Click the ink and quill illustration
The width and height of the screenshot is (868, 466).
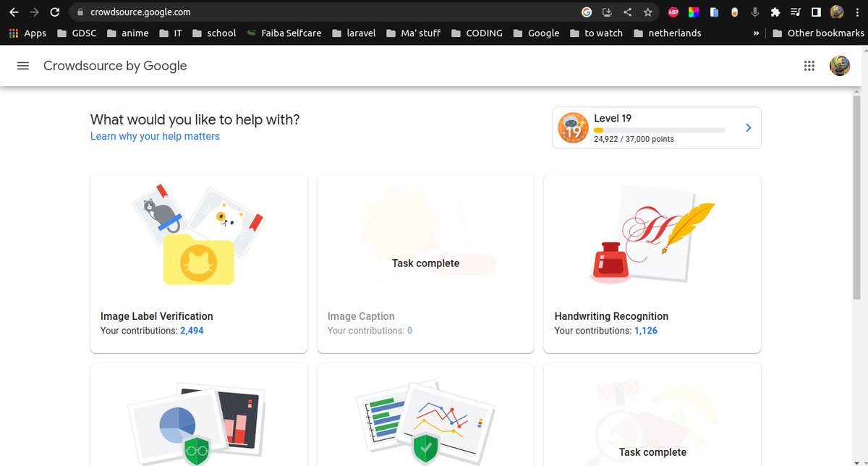[652, 232]
